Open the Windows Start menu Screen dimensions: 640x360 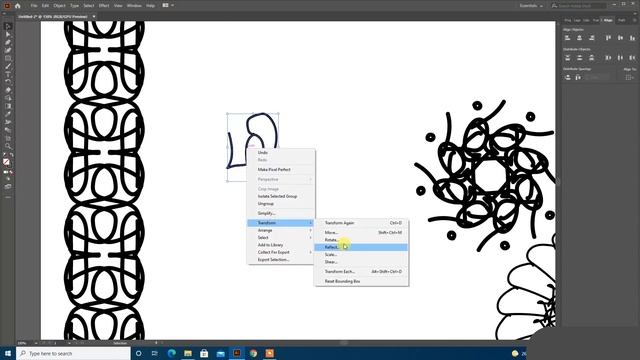[8, 353]
